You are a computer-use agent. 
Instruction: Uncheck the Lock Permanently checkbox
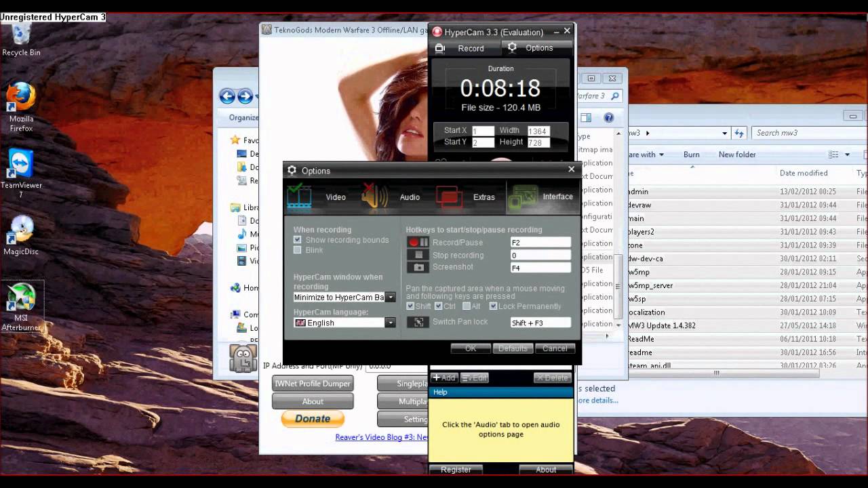coord(493,306)
